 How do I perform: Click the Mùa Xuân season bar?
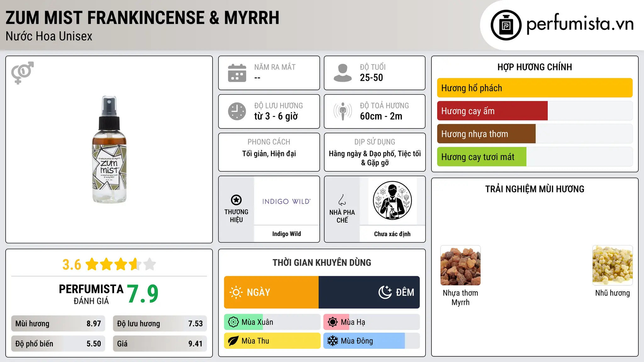272,322
